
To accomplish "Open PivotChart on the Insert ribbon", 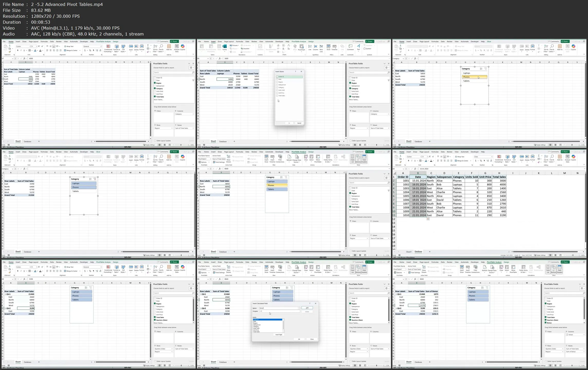I will coord(301,48).
